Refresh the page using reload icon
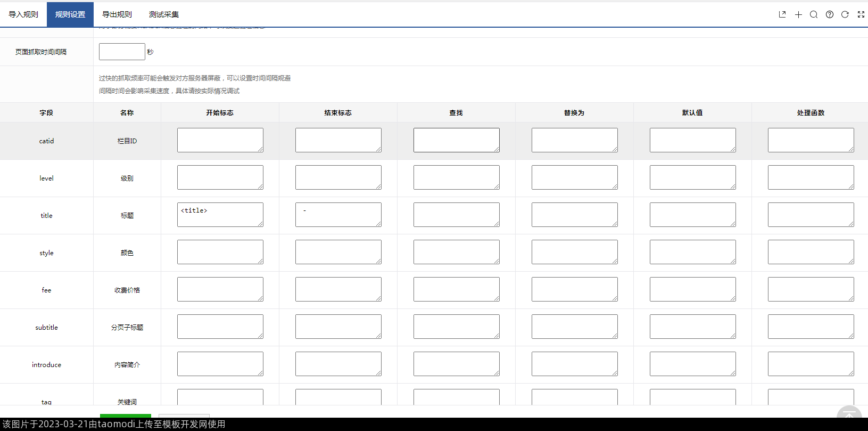The image size is (868, 431). click(x=845, y=14)
